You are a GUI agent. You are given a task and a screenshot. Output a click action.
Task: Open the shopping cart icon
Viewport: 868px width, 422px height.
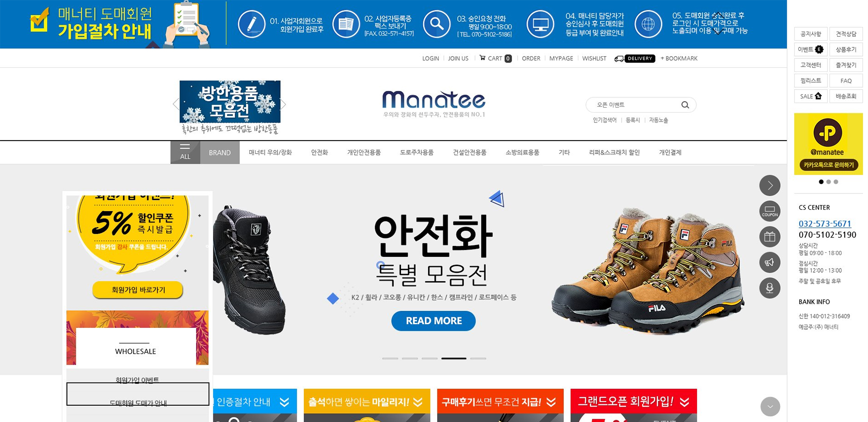click(483, 58)
